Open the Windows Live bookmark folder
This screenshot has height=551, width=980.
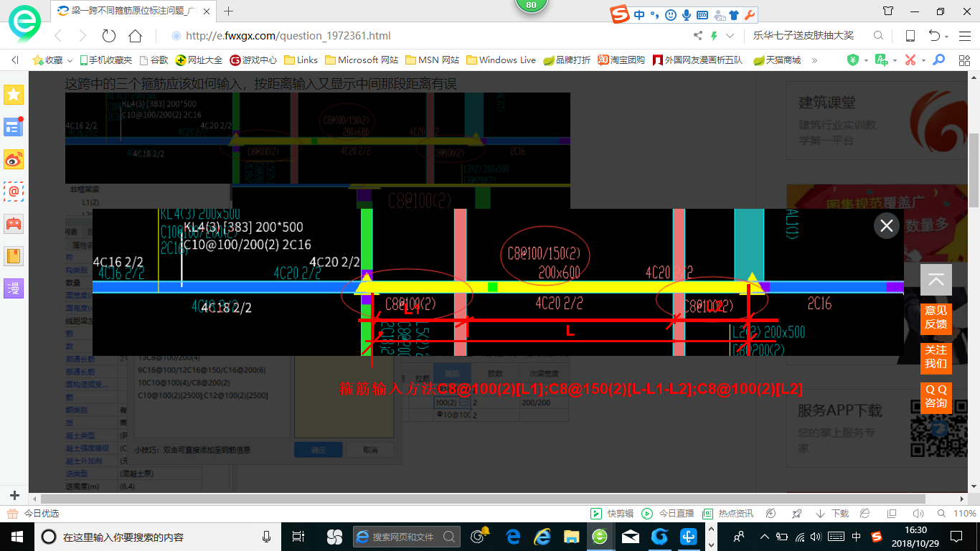pos(501,60)
